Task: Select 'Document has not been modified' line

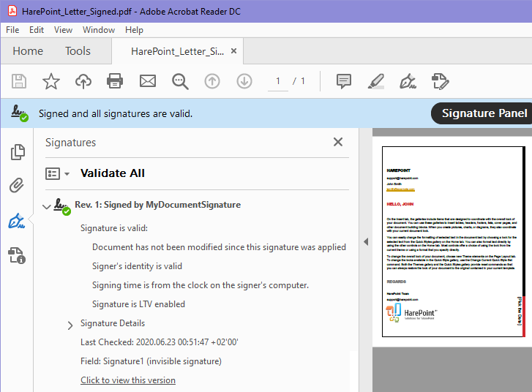Action: (x=220, y=247)
